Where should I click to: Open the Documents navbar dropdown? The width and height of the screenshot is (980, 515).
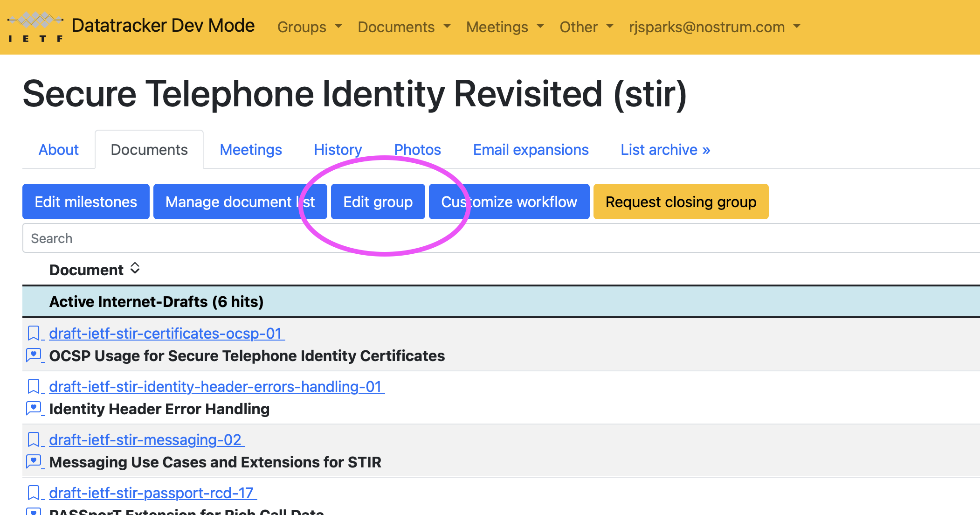tap(404, 27)
